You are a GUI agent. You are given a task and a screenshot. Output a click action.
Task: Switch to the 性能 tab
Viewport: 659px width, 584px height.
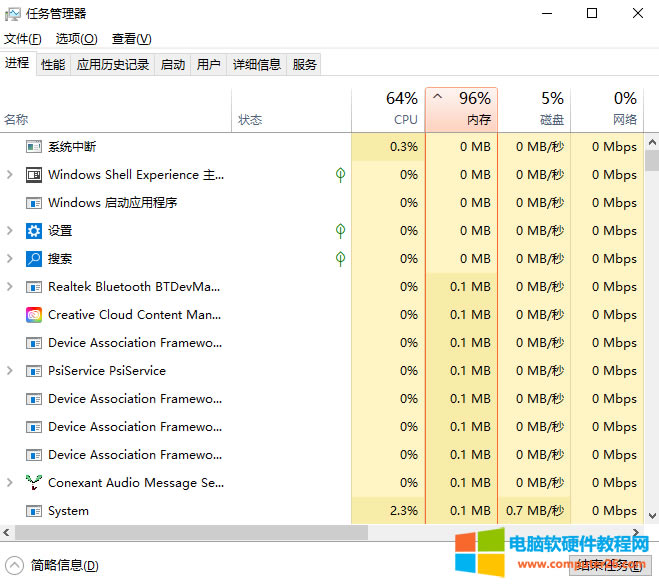[53, 65]
